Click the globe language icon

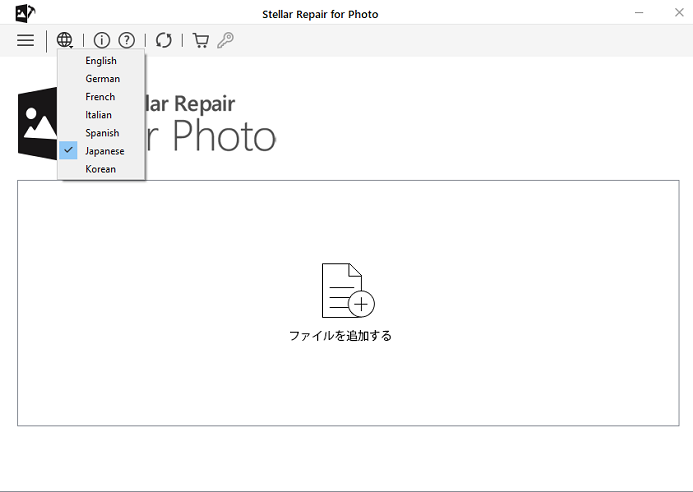65,41
